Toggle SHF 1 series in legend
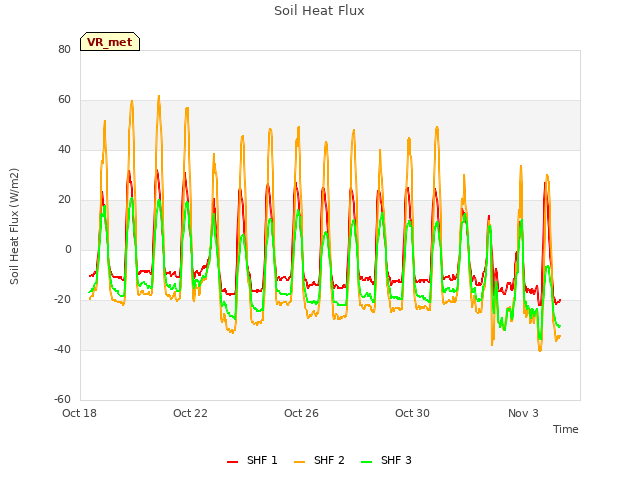The width and height of the screenshot is (640, 480). coord(252,460)
